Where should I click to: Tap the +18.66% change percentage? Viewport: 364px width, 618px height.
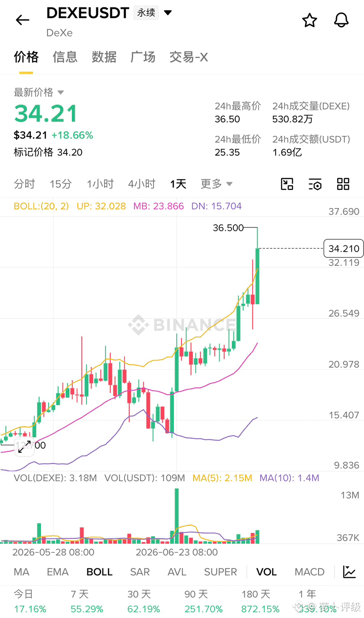[72, 135]
